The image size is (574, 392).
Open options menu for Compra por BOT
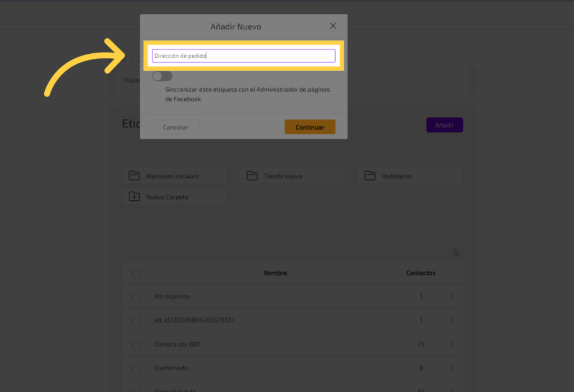coord(452,344)
